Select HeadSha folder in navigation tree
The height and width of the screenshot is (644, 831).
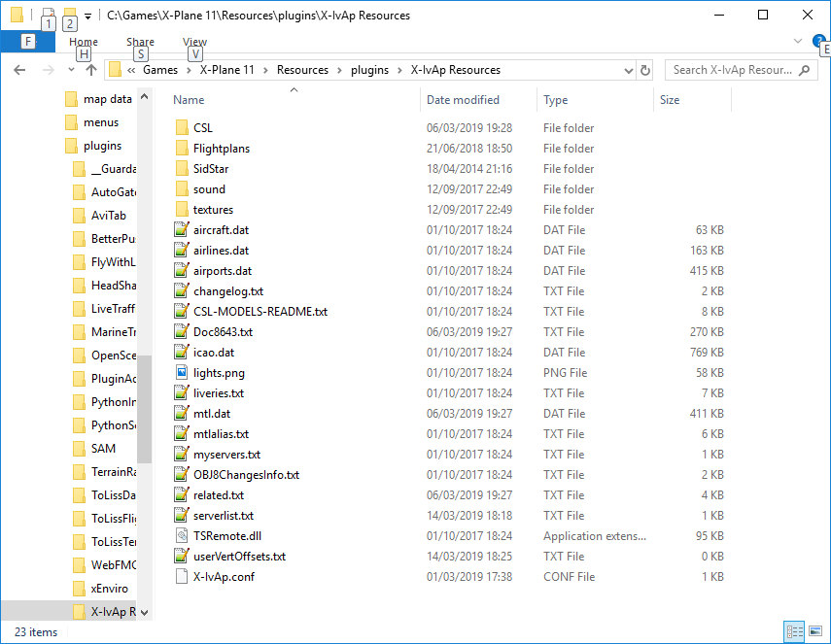click(114, 286)
